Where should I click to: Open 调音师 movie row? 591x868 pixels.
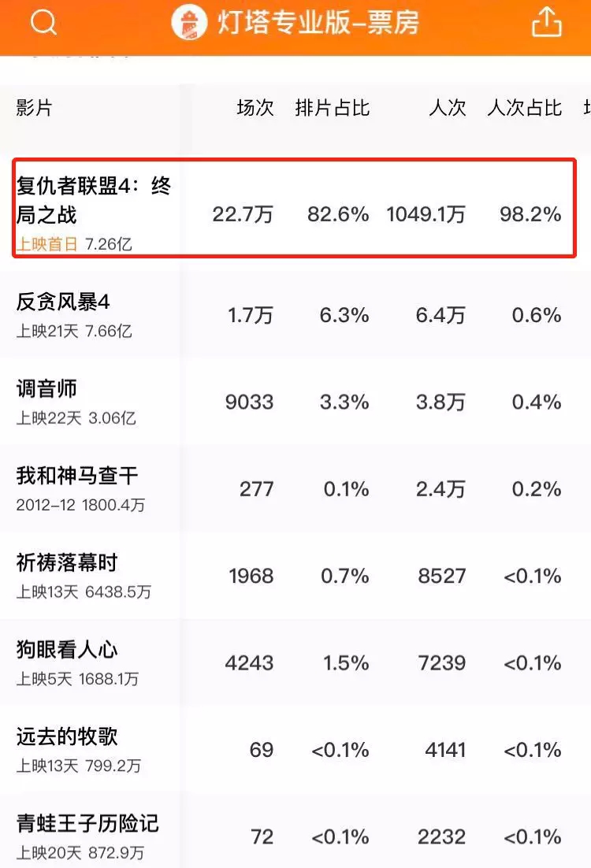pyautogui.click(x=46, y=389)
